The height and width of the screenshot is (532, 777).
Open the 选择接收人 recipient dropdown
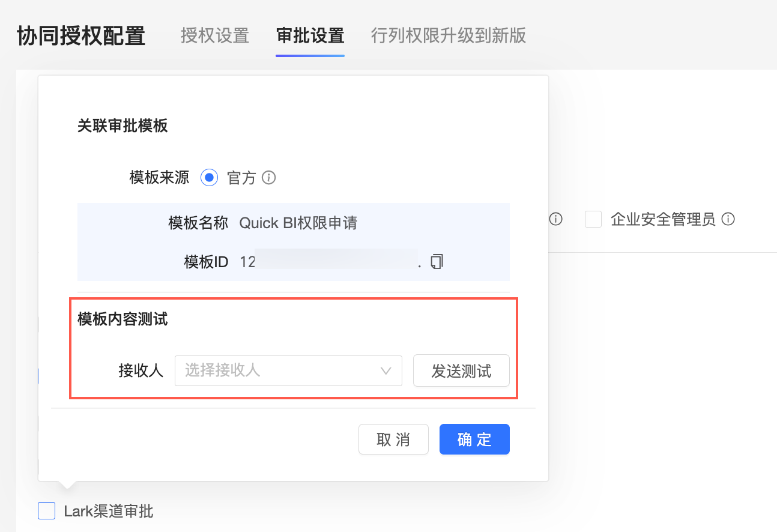(288, 370)
